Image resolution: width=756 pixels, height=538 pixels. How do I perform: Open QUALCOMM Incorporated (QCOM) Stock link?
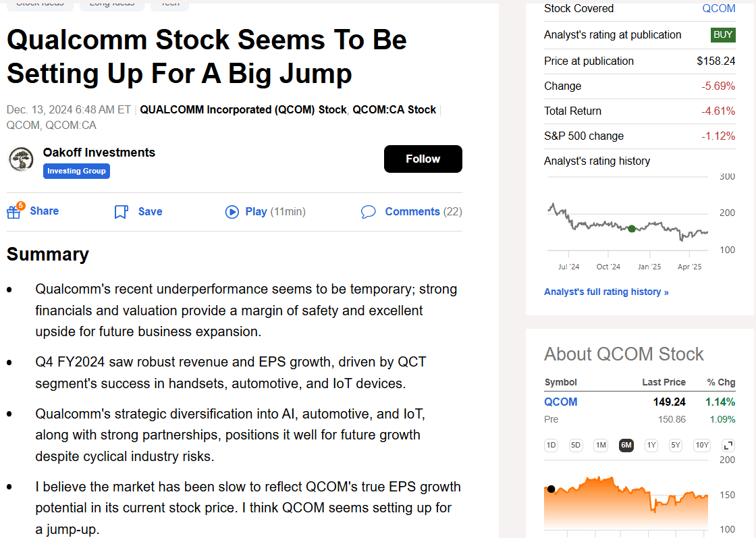(x=243, y=109)
